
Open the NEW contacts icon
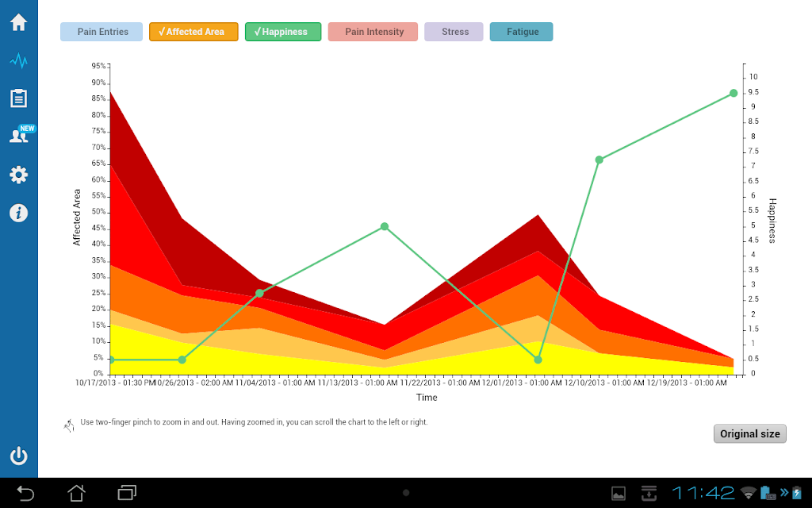click(21, 133)
